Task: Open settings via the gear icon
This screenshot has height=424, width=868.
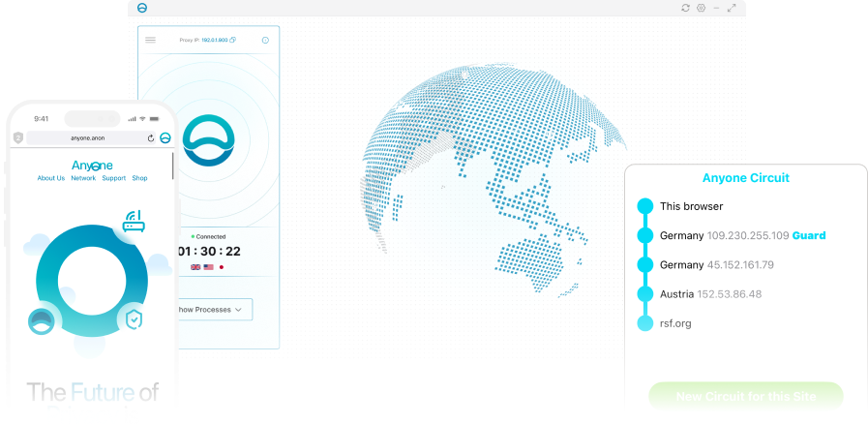Action: [702, 8]
